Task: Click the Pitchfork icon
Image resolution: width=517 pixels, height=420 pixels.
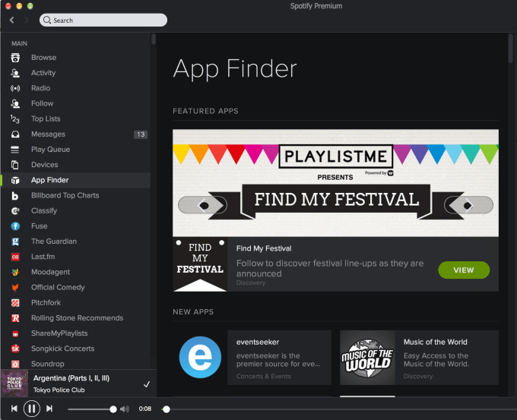Action: pos(15,303)
